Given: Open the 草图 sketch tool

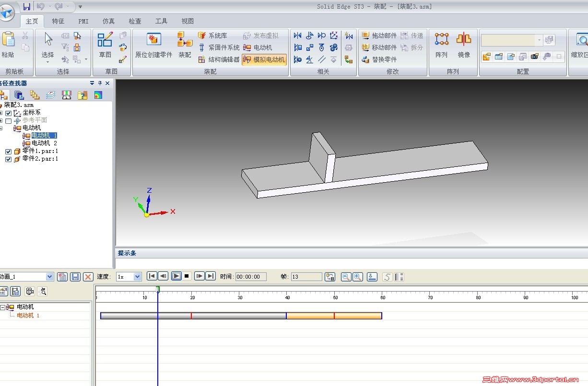Looking at the screenshot, I should coord(105,40).
